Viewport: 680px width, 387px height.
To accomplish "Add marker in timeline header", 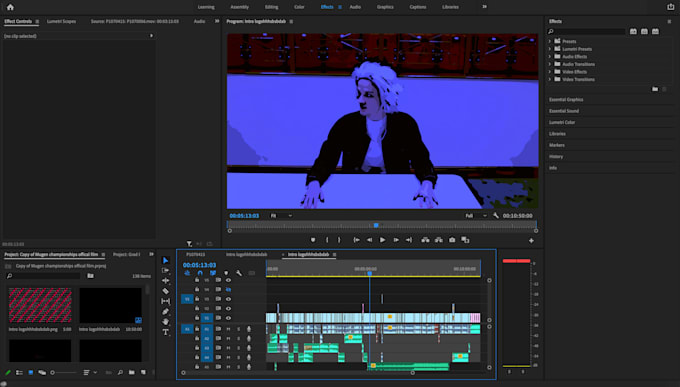I will coord(226,273).
